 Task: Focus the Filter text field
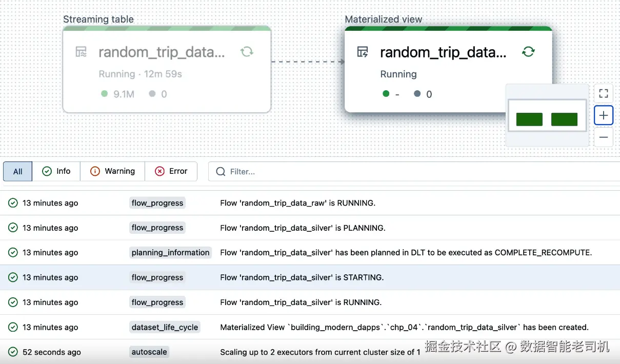click(414, 171)
